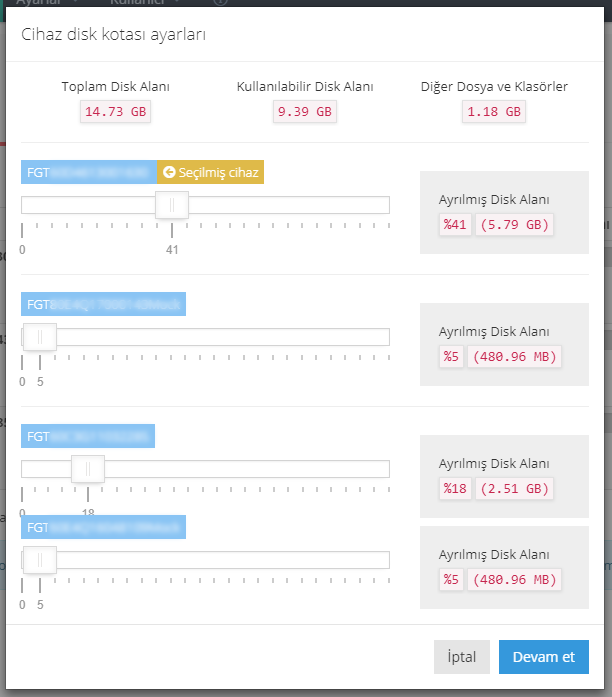Click the %18 allocated disk badge
This screenshot has height=697, width=612.
[455, 488]
